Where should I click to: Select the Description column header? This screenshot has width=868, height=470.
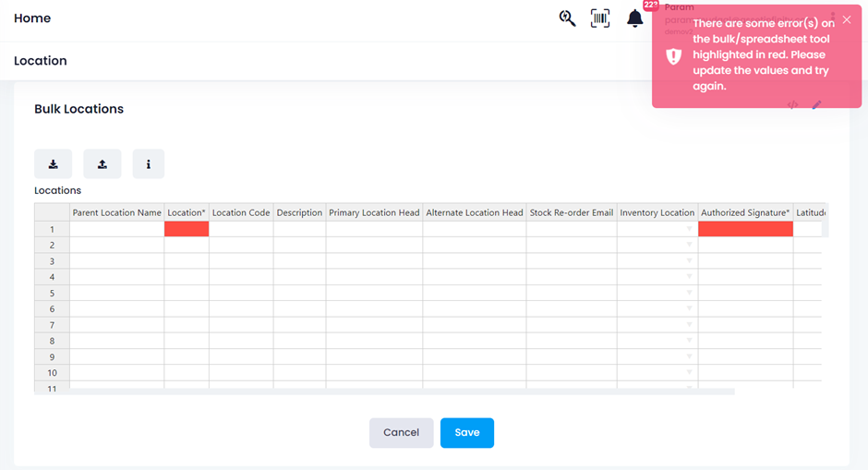(299, 212)
